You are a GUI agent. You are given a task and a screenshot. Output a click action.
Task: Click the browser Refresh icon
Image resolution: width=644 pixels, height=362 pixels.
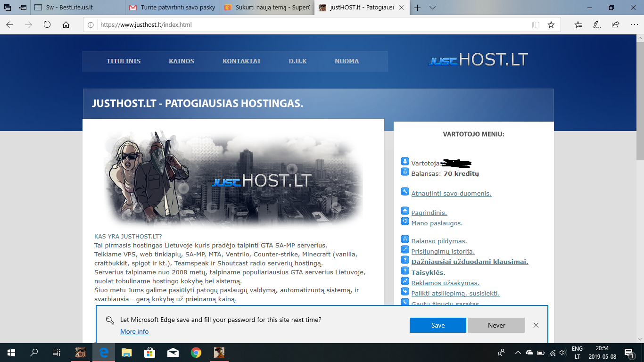[x=47, y=25]
